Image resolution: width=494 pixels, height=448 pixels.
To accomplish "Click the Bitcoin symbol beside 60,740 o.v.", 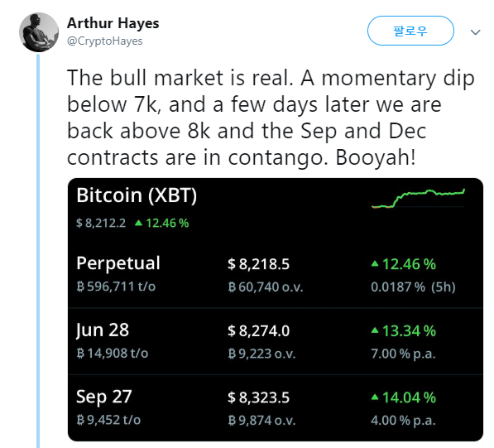I will pos(232,287).
